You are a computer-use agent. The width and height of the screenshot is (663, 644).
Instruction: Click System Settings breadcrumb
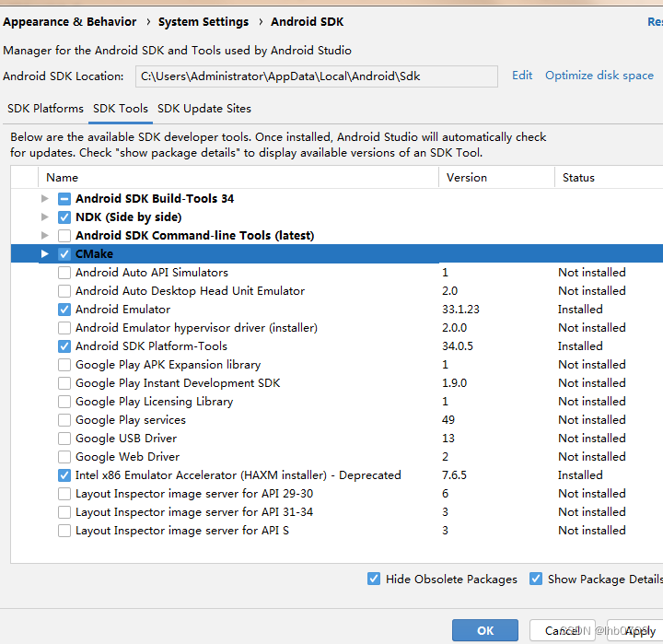coord(204,21)
